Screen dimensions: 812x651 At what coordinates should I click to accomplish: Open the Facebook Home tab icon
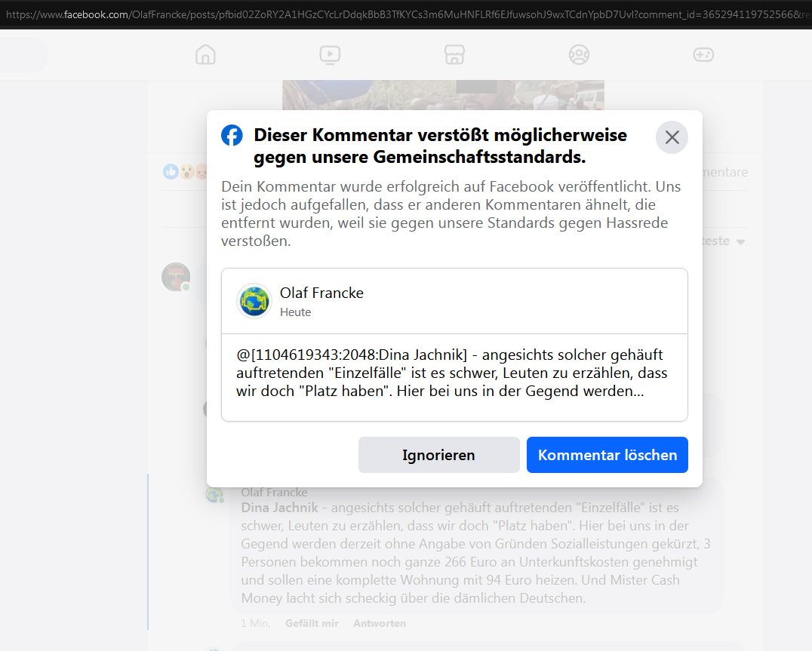[205, 54]
